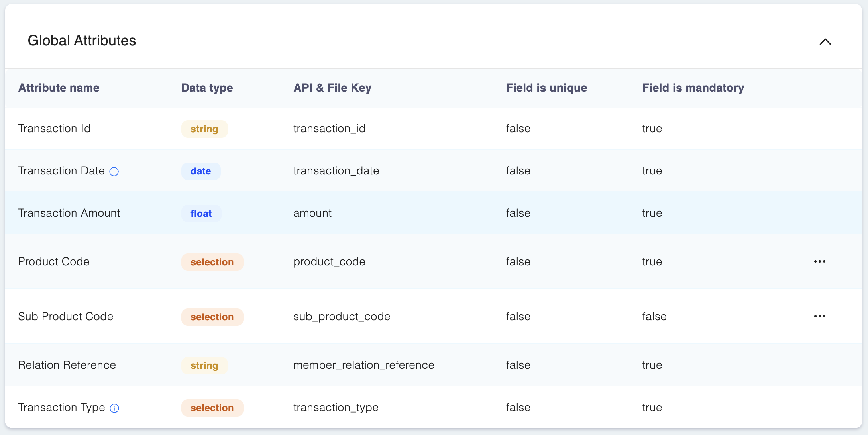Collapse the Global Attributes section chevron
Screen dimensions: 868x435
(825, 42)
